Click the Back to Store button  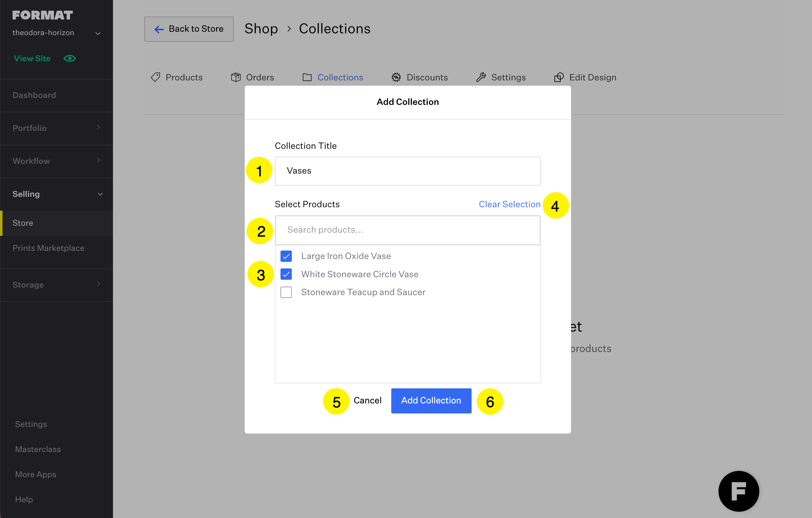(x=189, y=29)
